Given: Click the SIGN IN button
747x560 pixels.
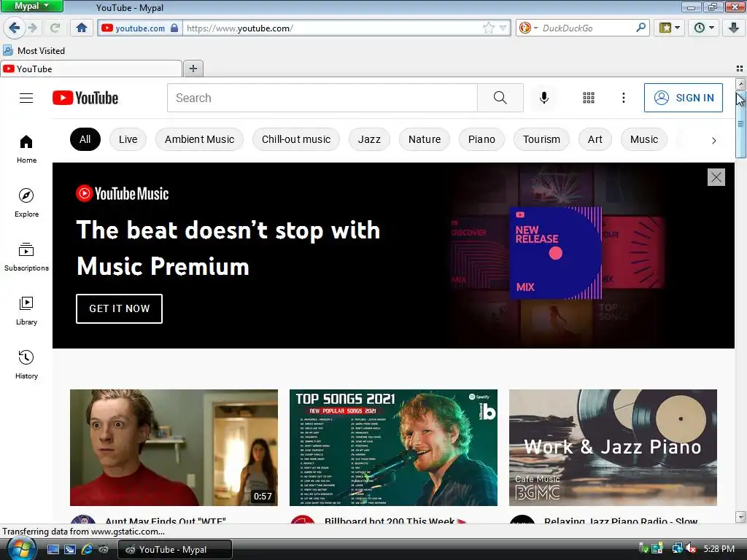Looking at the screenshot, I should (x=683, y=98).
